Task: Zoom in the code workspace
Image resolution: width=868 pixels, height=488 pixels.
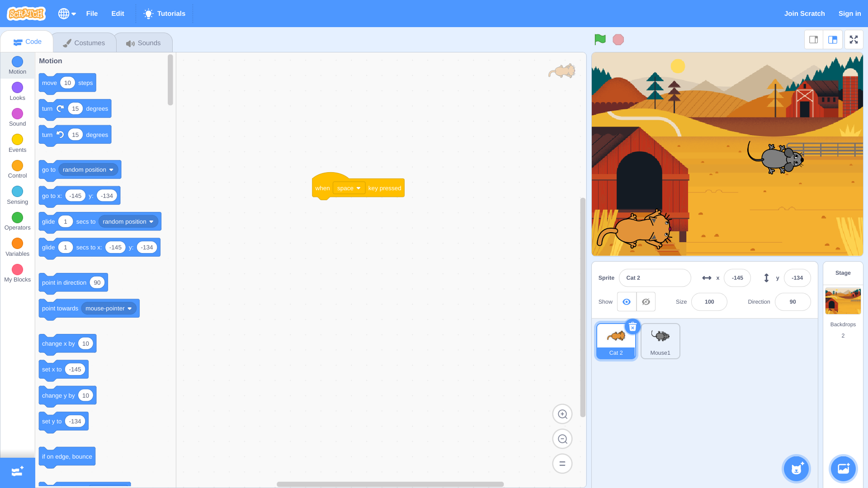Action: click(x=562, y=414)
